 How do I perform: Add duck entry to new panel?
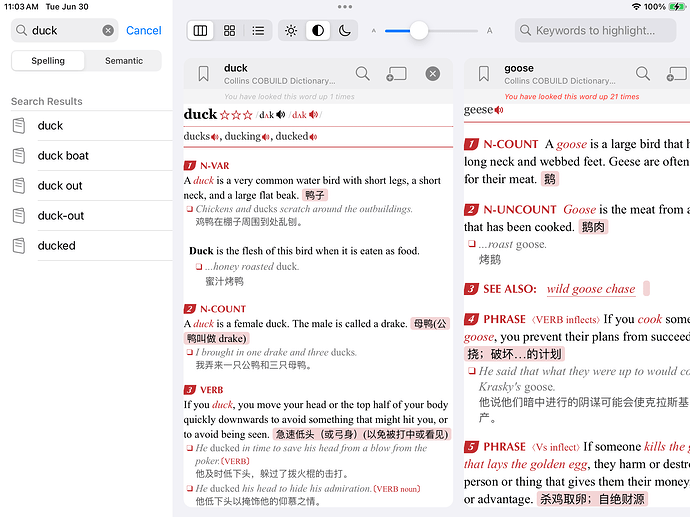click(x=396, y=74)
